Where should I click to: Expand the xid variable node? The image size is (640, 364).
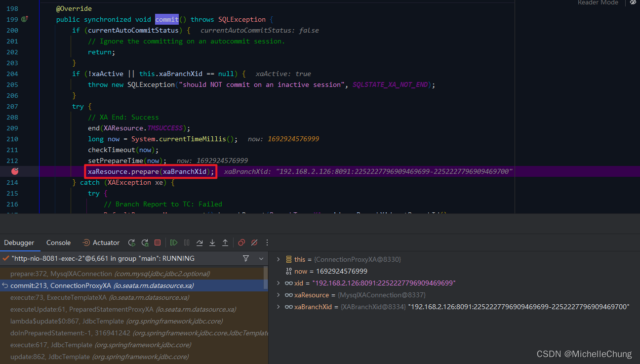coord(278,283)
